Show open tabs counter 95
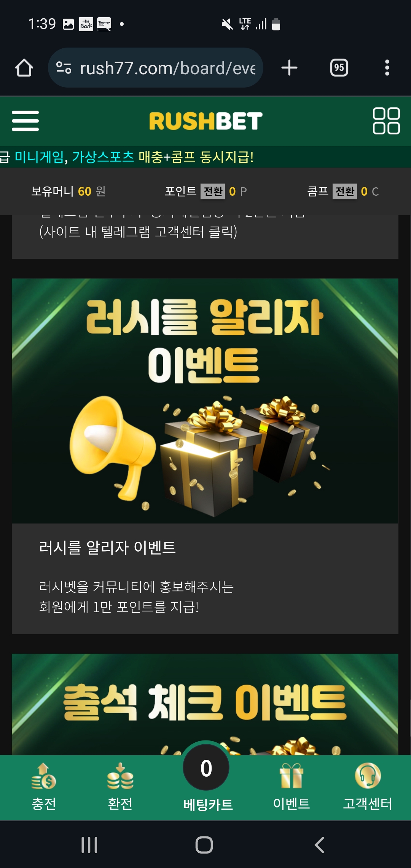This screenshot has height=868, width=411. (x=339, y=68)
